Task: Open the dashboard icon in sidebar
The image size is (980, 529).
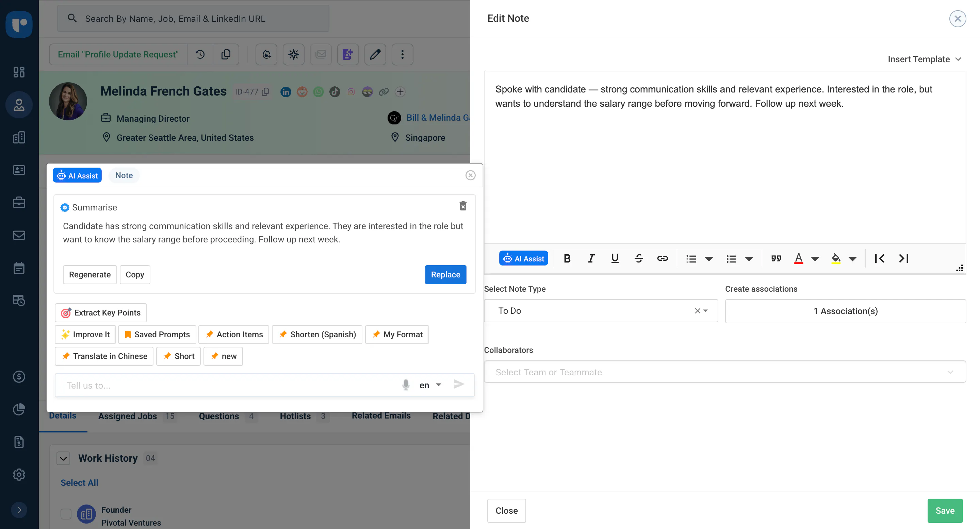Action: [19, 72]
